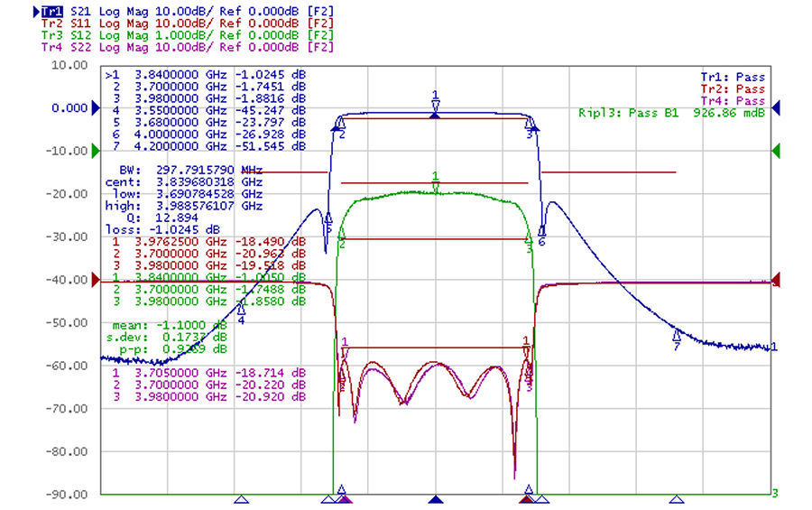Viewport: 812px width, 510px height.
Task: Select the Tr1 S21 trace label
Action: coord(50,10)
